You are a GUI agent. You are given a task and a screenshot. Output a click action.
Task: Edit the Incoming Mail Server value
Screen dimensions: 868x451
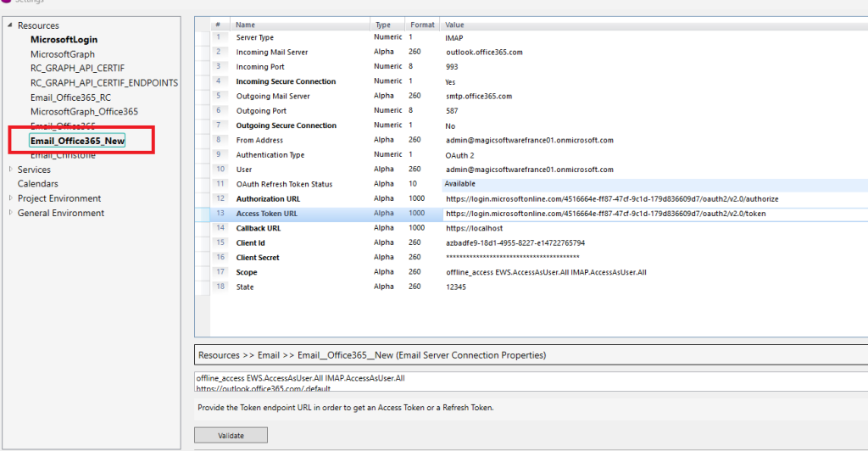(484, 53)
